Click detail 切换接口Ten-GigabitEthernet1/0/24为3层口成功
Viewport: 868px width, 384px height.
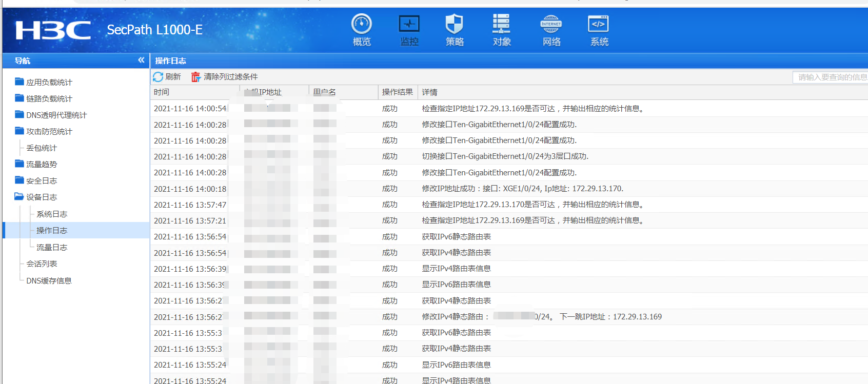click(505, 156)
